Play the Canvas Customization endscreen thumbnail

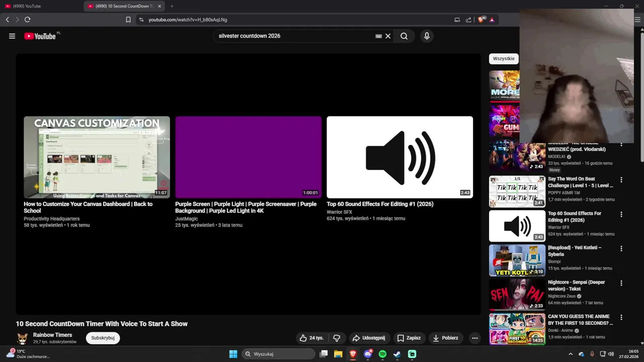click(97, 157)
